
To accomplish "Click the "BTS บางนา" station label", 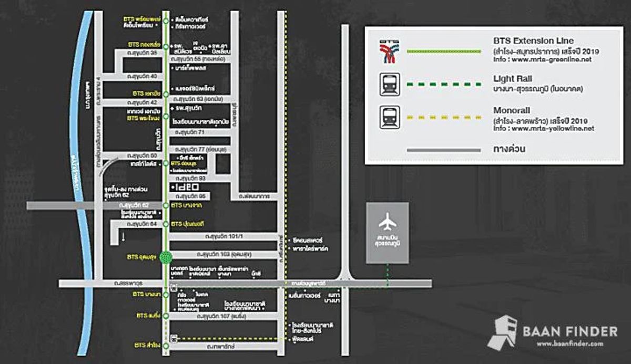I will [x=146, y=295].
